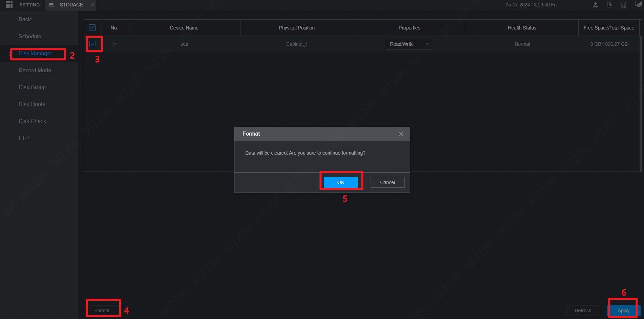Open Record Mode settings

[x=35, y=71]
